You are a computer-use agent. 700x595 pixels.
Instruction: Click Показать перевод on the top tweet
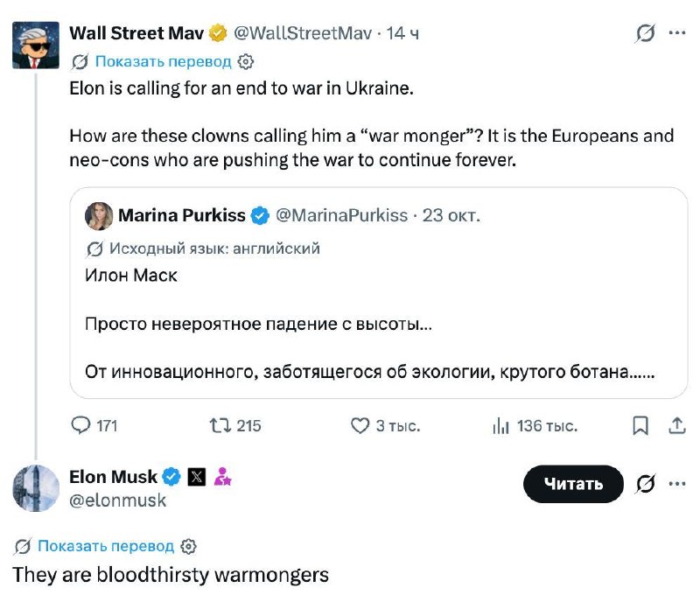(163, 61)
